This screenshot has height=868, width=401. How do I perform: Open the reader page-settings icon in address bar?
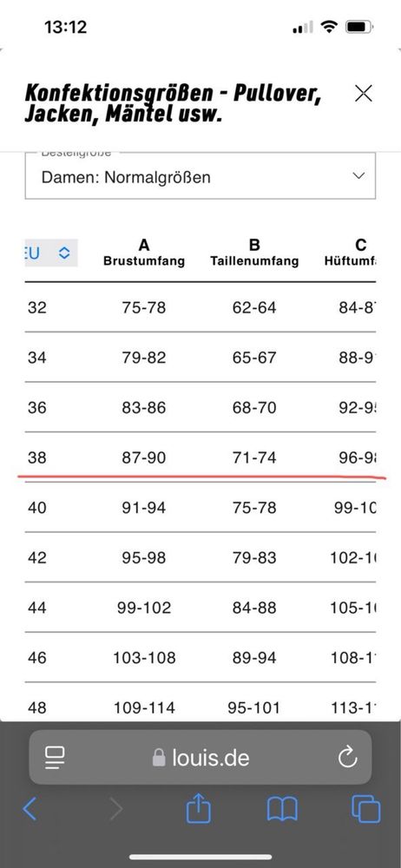(55, 757)
